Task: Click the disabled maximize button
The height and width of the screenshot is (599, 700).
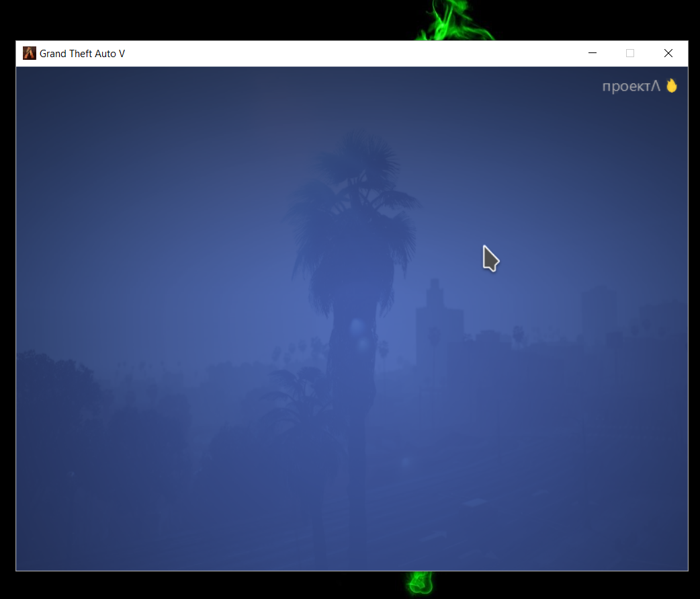Action: tap(630, 53)
